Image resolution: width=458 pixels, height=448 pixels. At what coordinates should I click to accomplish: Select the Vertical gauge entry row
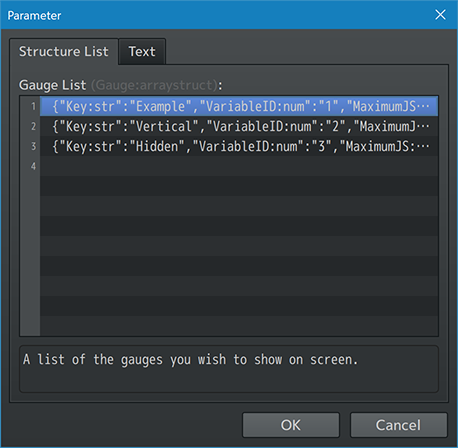239,126
